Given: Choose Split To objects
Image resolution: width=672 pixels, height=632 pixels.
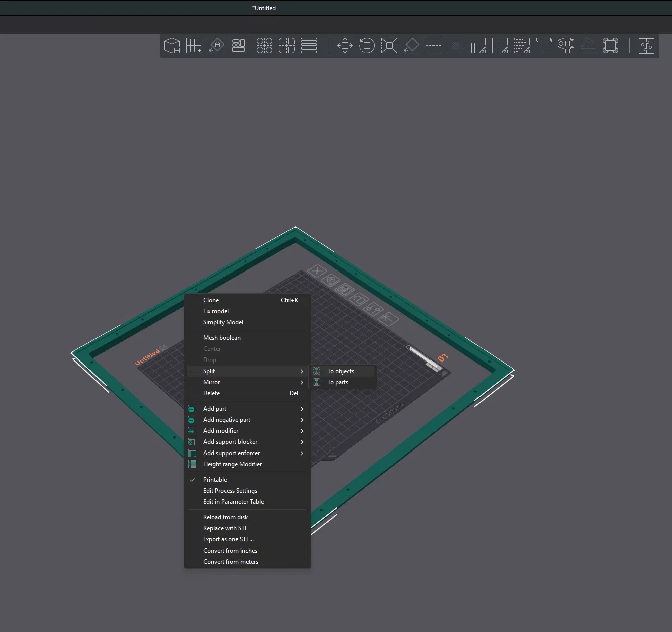Looking at the screenshot, I should (x=341, y=371).
